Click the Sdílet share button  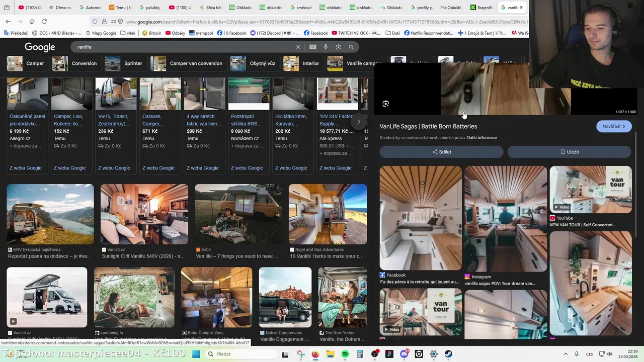[x=441, y=152]
